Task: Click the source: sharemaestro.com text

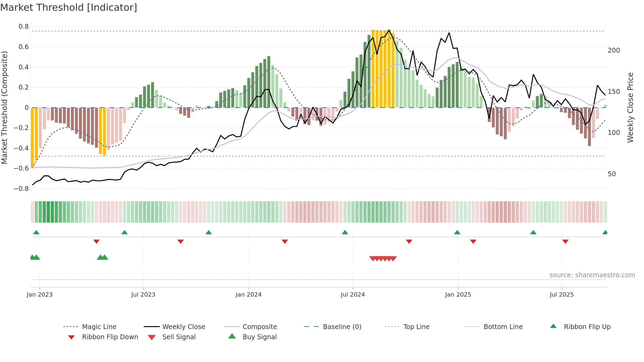Action: [x=592, y=275]
